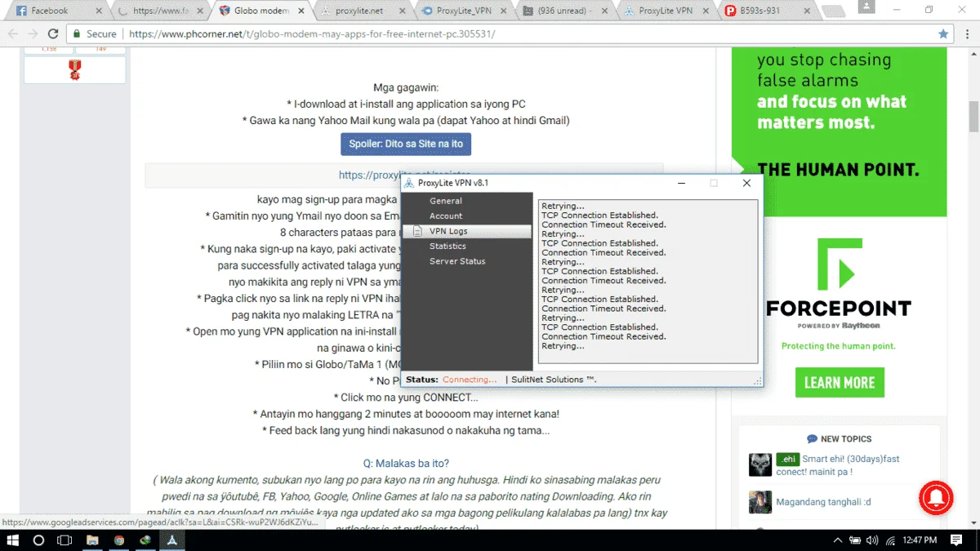980x551 pixels.
Task: Select General in ProxyLite VPN sidebar
Action: tap(446, 201)
